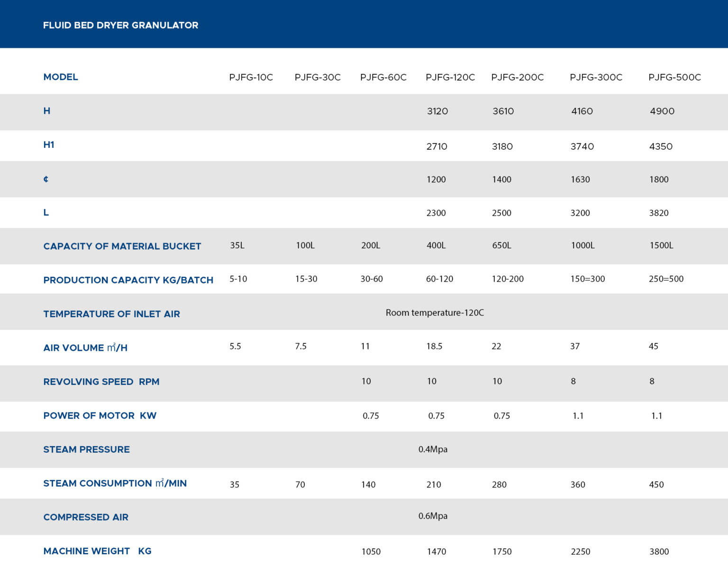The image size is (728, 567).
Task: Click the PJFG-60C column header
Action: coord(383,77)
